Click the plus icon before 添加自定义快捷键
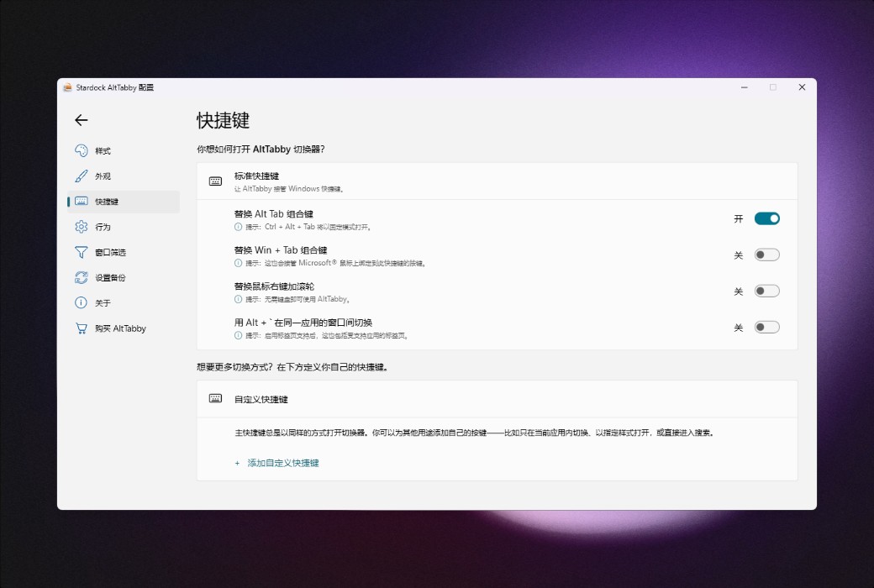Image resolution: width=874 pixels, height=588 pixels. point(237,463)
